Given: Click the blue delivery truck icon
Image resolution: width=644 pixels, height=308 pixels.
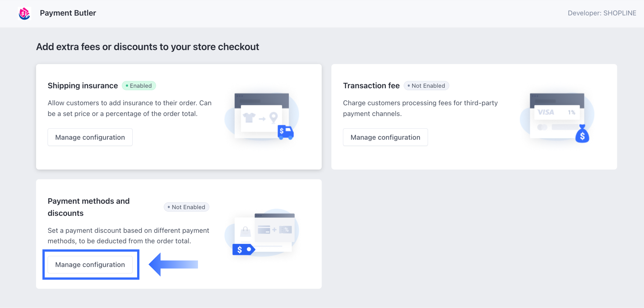Looking at the screenshot, I should (285, 132).
